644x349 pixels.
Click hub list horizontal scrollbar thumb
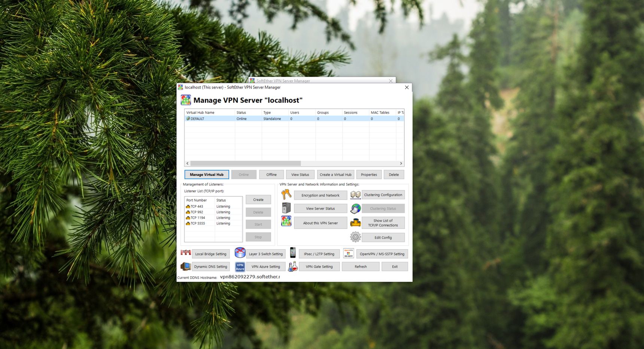(246, 163)
